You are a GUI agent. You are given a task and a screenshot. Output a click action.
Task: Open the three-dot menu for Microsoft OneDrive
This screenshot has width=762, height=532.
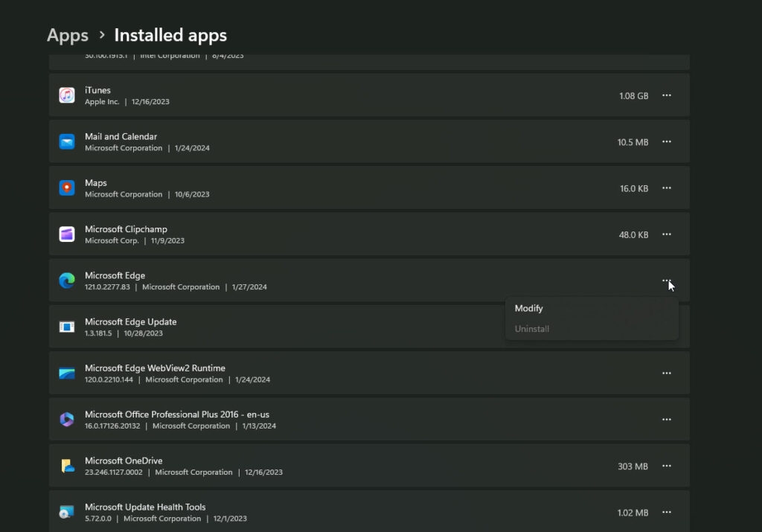[666, 466]
